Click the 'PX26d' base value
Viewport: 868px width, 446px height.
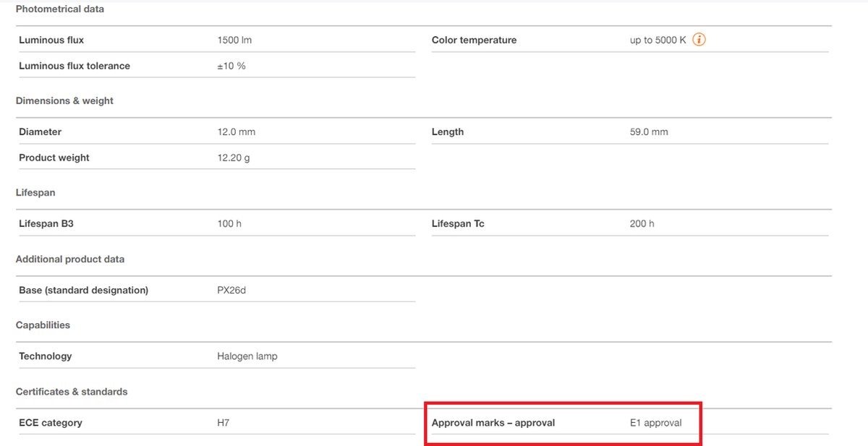pos(231,291)
